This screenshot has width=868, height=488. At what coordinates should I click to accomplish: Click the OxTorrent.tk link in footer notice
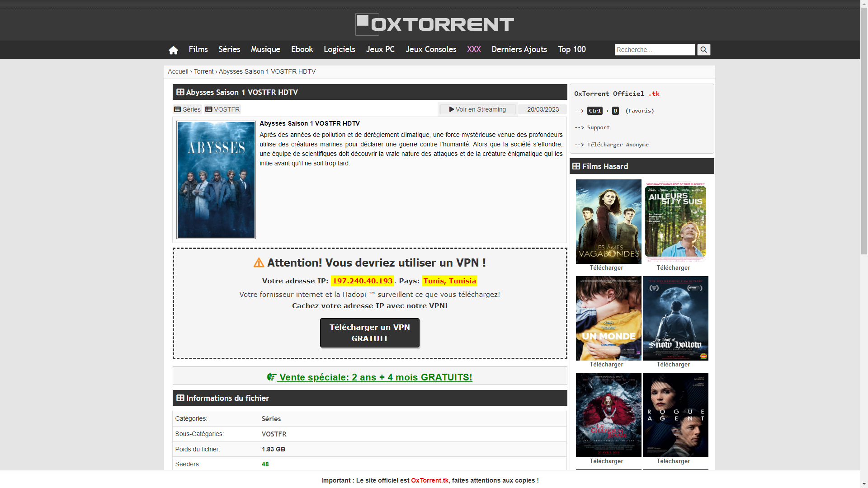429,480
